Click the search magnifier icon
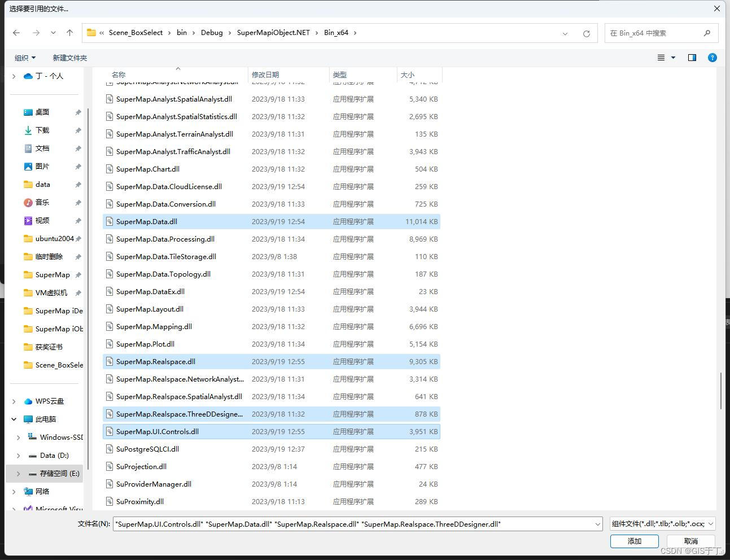 point(707,33)
